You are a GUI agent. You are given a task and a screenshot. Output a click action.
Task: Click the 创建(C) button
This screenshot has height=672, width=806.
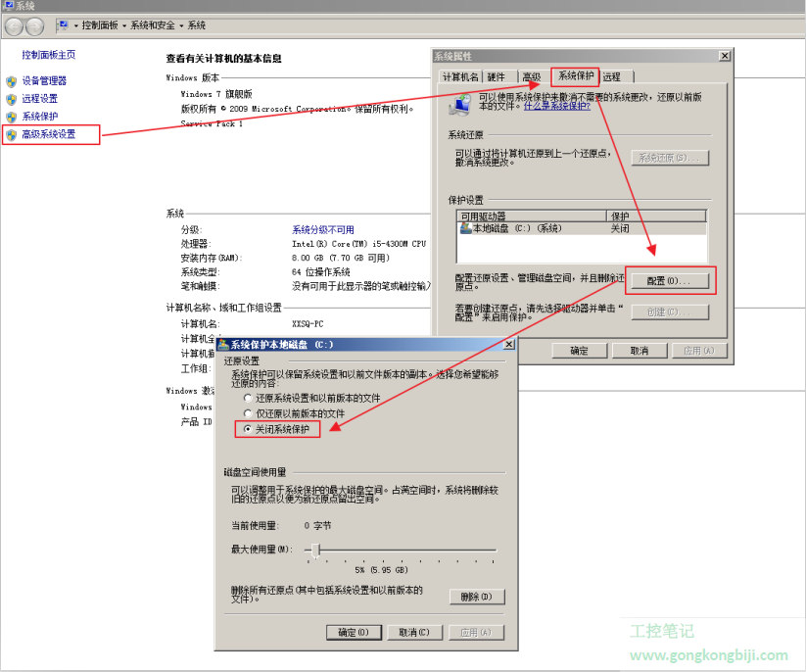click(670, 312)
